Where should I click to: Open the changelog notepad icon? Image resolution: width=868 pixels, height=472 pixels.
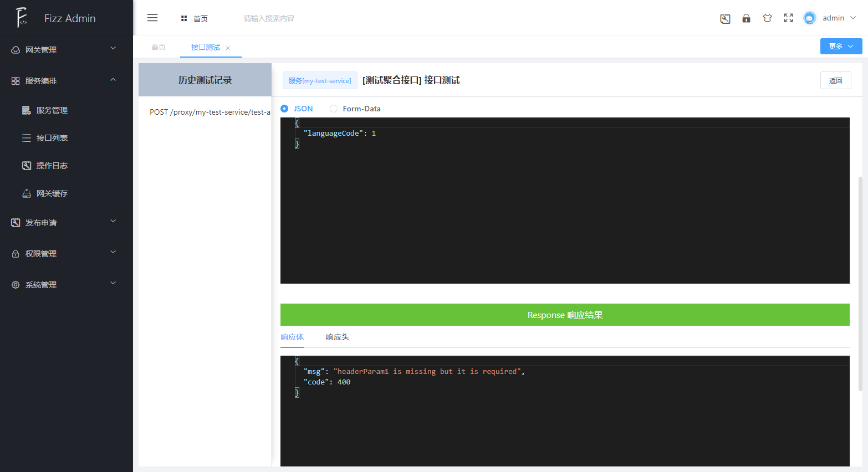pyautogui.click(x=725, y=18)
